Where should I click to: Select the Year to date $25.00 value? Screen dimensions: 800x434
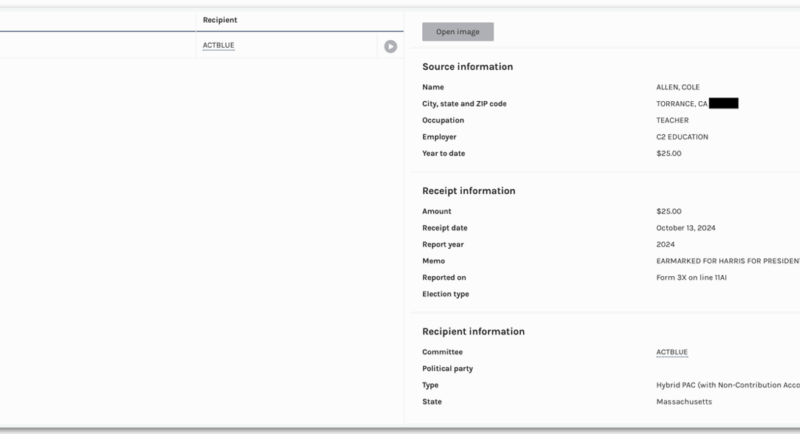point(668,154)
